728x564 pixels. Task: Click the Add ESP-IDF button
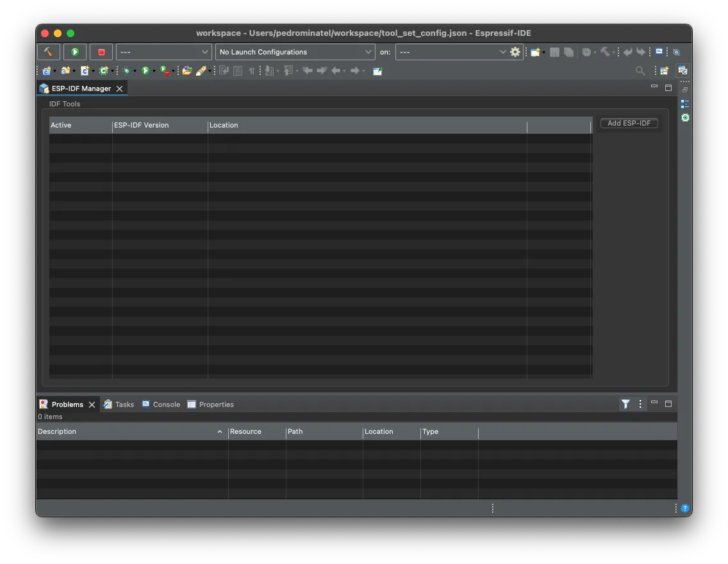[x=629, y=123]
